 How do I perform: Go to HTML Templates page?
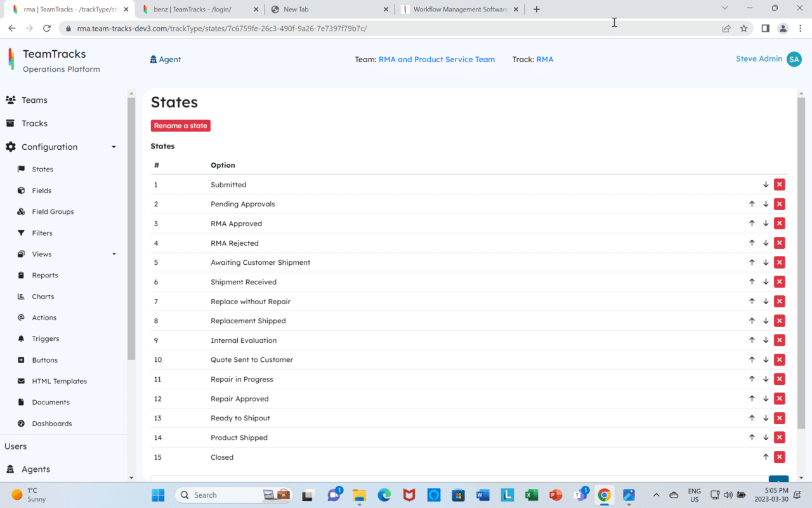[60, 381]
